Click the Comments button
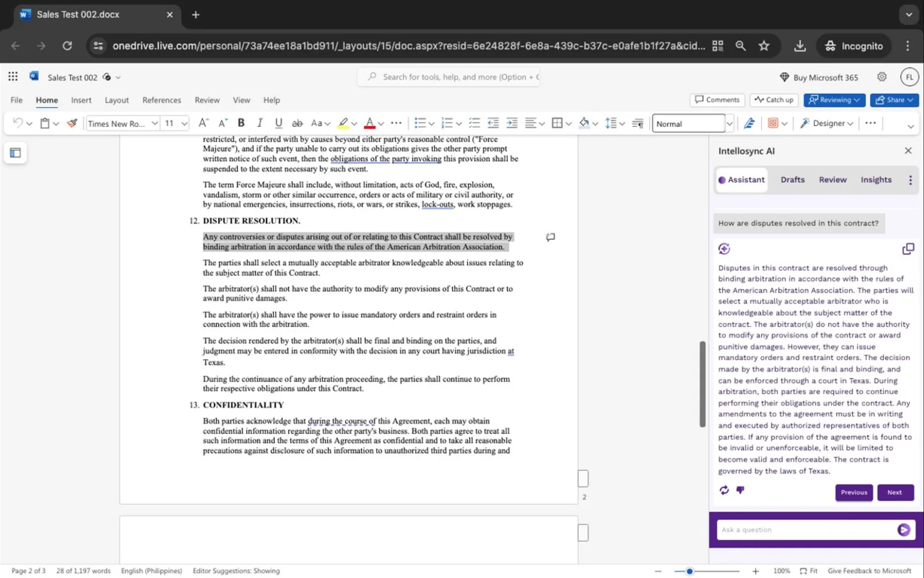 point(717,100)
